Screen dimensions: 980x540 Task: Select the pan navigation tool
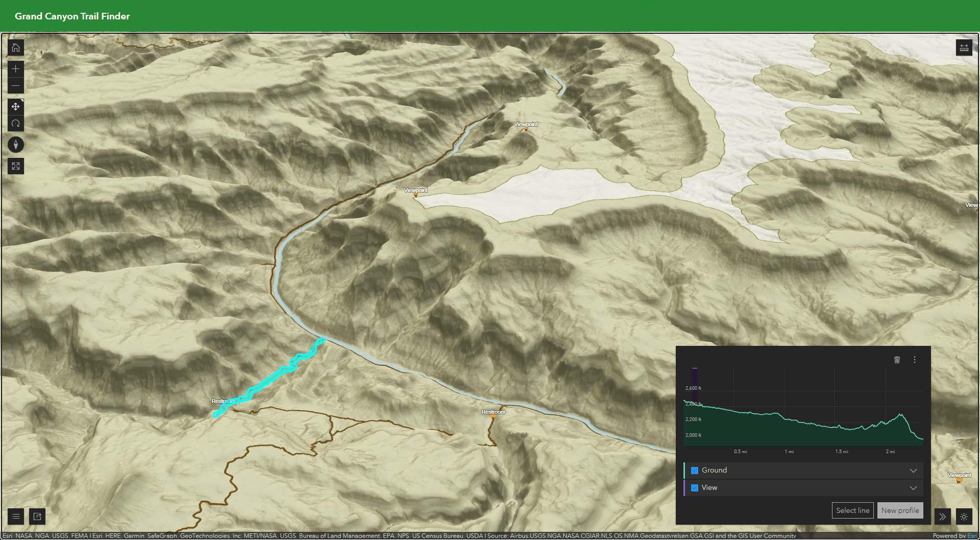click(16, 107)
